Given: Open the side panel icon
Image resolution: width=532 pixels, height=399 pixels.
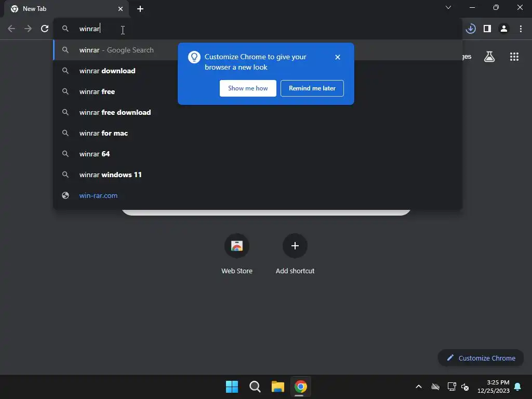Looking at the screenshot, I should pyautogui.click(x=487, y=29).
